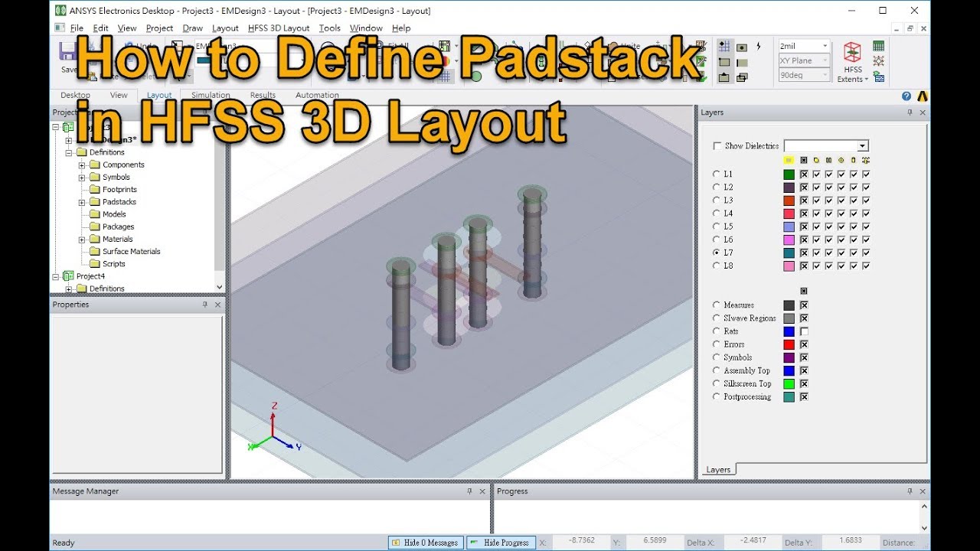
Task: Click the red Errors color swatch
Action: pos(789,344)
